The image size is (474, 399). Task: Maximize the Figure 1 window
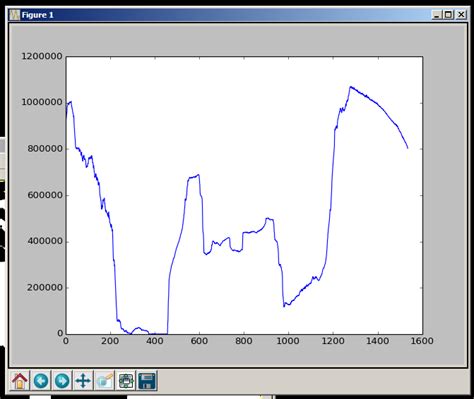tap(448, 15)
